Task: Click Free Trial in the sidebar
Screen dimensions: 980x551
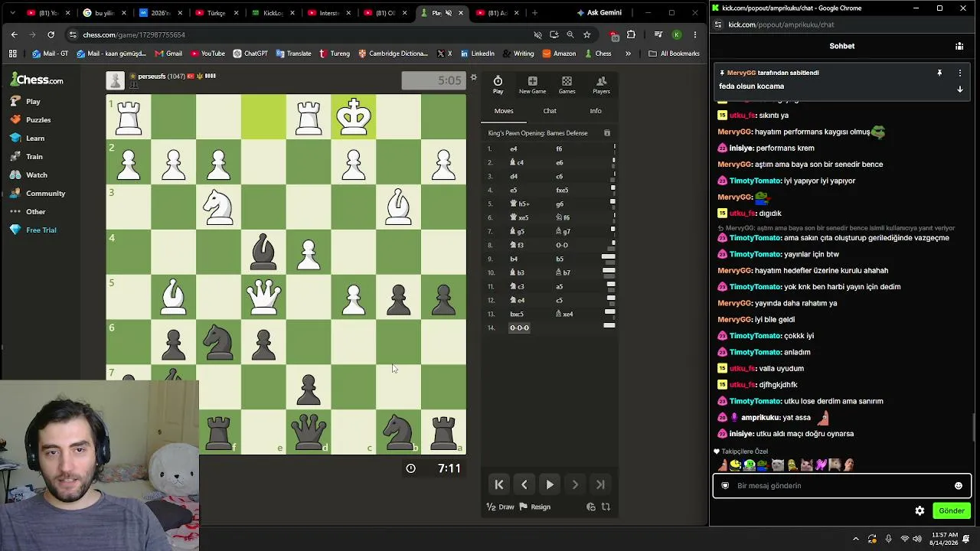Action: click(33, 230)
